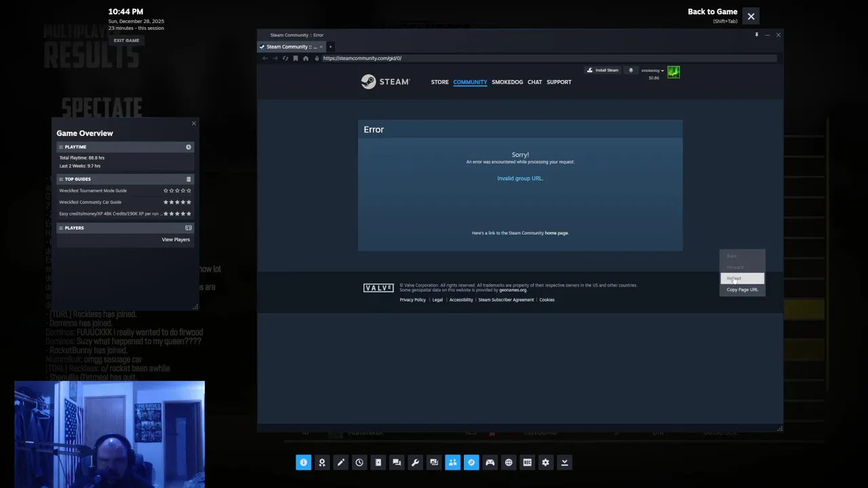Click the padlock icon beside URL
The height and width of the screenshot is (488, 868).
(x=317, y=58)
